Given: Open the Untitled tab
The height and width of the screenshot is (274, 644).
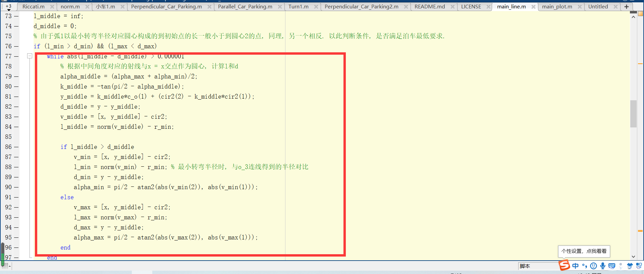Looking at the screenshot, I should pos(598,7).
